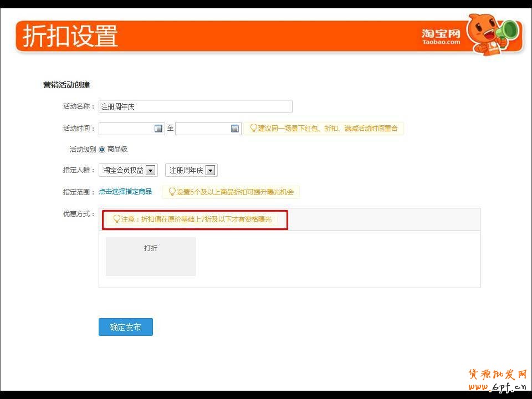This screenshot has height=399, width=532.
Task: Expand the 淘宝会员权益 dropdown
Action: point(151,171)
